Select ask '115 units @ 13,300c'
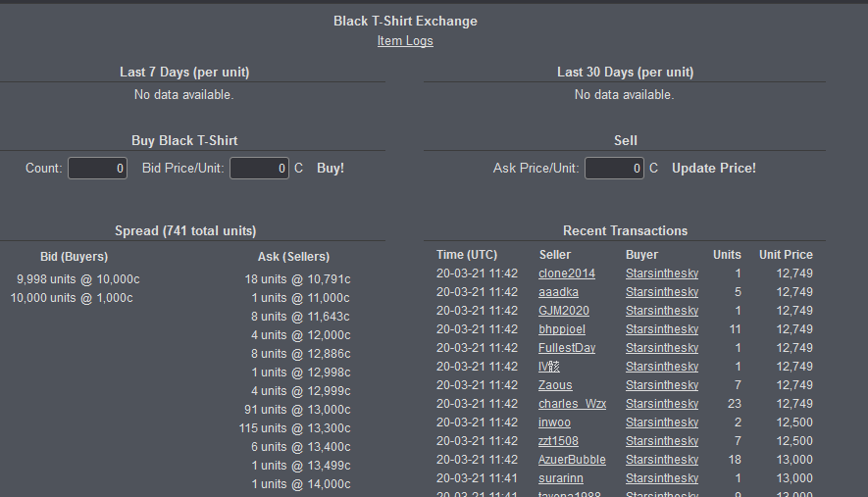The image size is (868, 497). [x=294, y=428]
